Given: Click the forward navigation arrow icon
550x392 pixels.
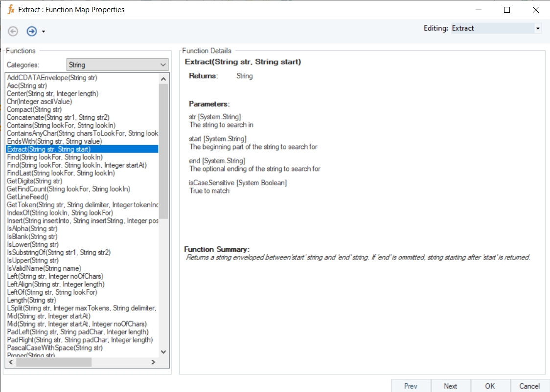Looking at the screenshot, I should 32,31.
